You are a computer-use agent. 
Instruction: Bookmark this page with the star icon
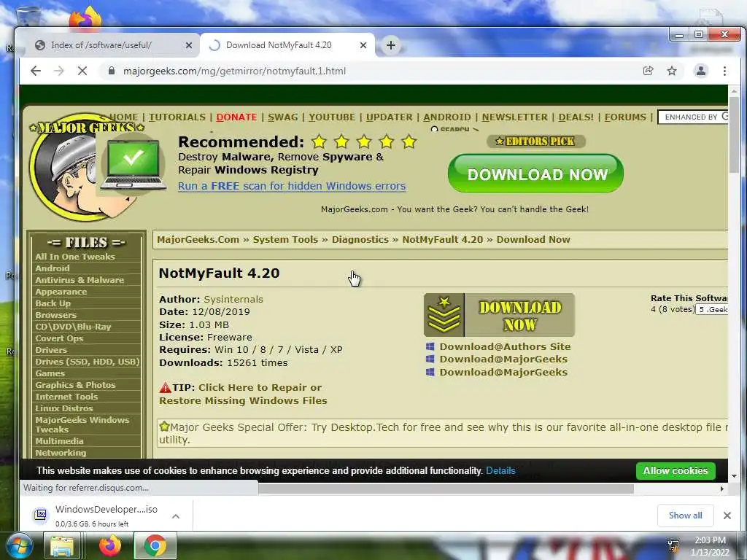pyautogui.click(x=672, y=71)
